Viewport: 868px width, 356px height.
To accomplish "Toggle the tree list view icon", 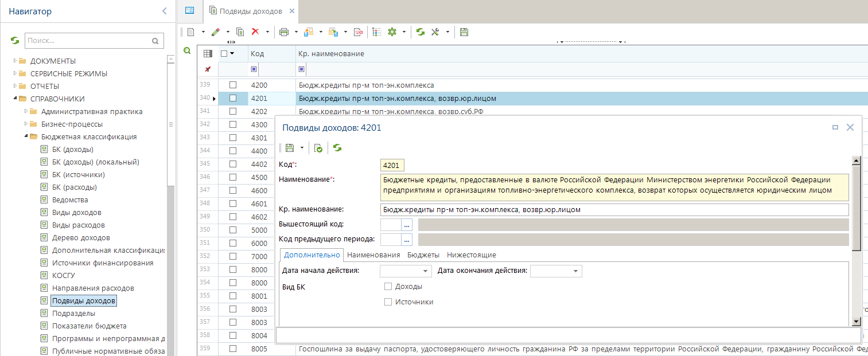I will coord(377,32).
